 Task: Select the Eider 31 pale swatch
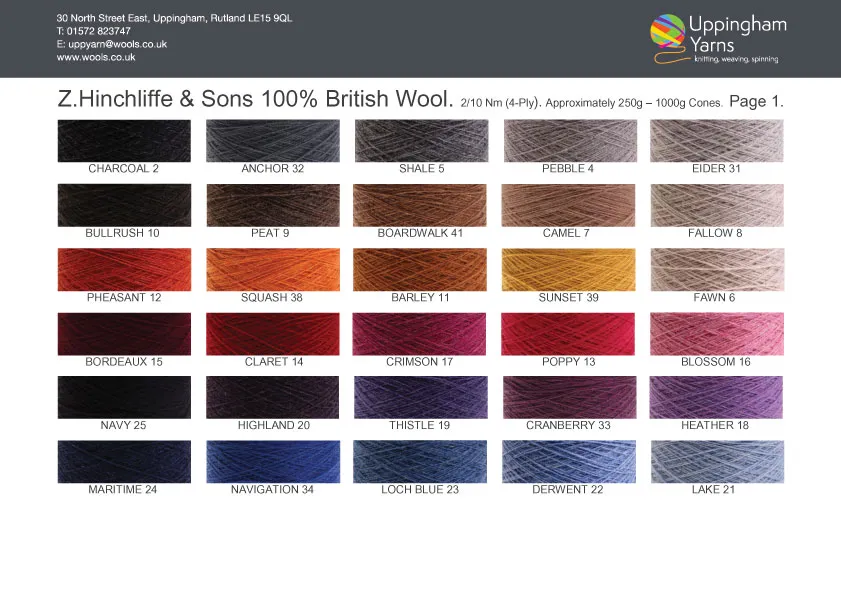point(716,141)
